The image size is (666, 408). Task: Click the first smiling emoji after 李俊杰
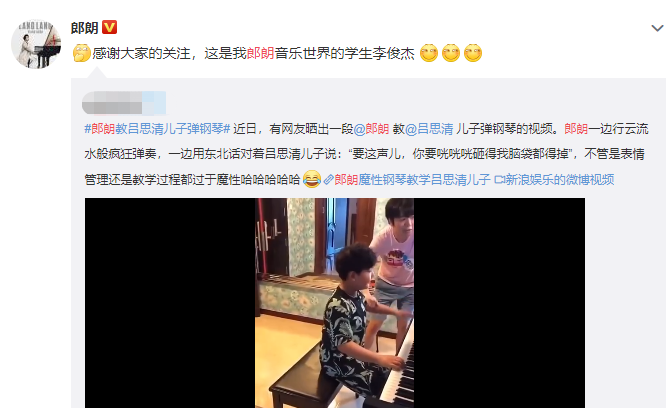point(429,53)
